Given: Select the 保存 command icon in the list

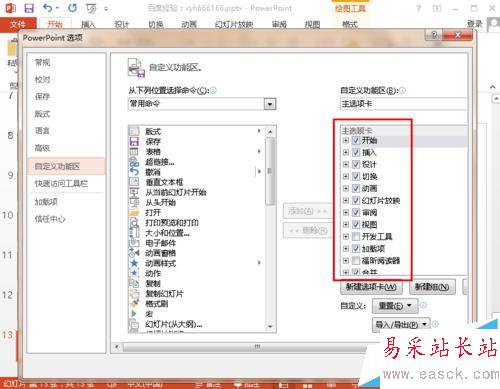Looking at the screenshot, I should point(134,141).
